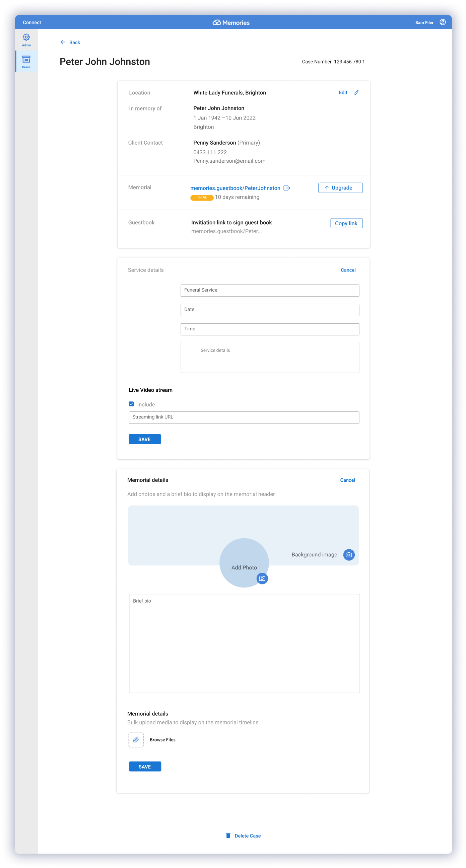Open the Admin gear icon in sidebar
The image size is (466, 868).
coord(26,37)
